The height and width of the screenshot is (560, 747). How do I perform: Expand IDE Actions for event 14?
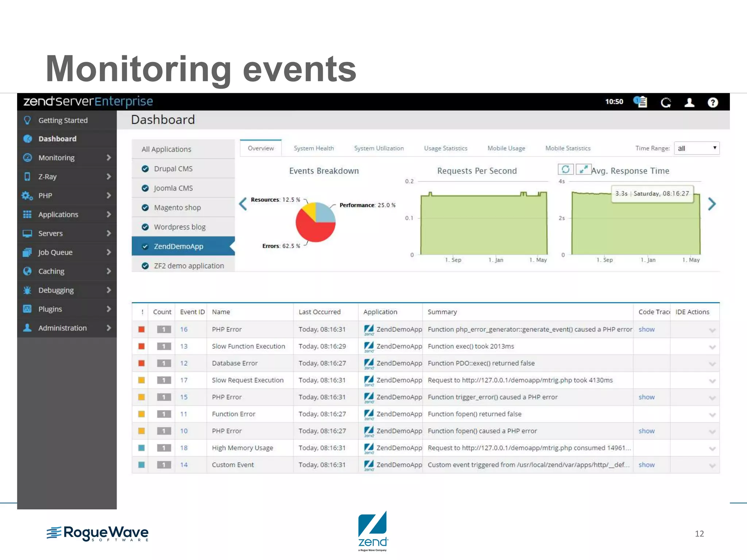coord(712,466)
